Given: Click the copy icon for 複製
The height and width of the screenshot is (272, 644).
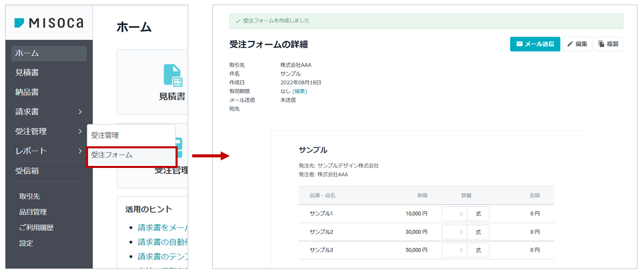Looking at the screenshot, I should point(601,44).
